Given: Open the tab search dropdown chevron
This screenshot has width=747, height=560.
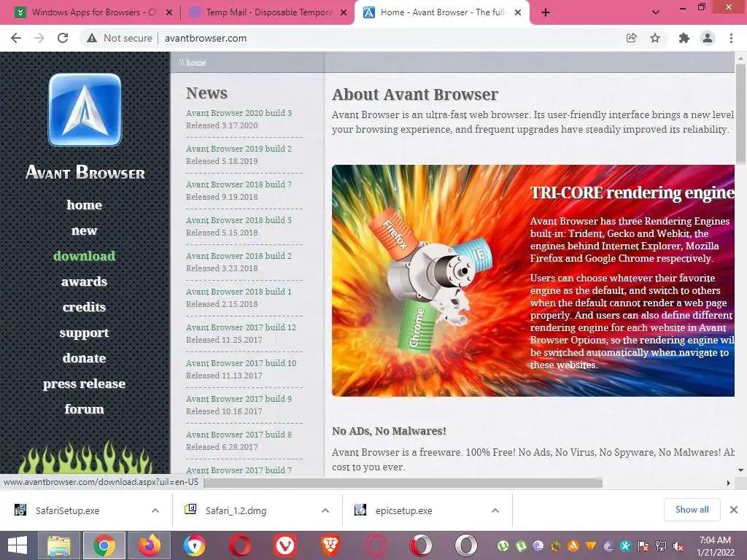Looking at the screenshot, I should coord(656,12).
